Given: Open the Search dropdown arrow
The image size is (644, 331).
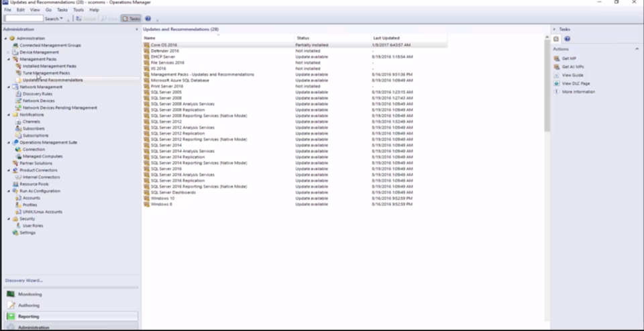Looking at the screenshot, I should pyautogui.click(x=62, y=19).
